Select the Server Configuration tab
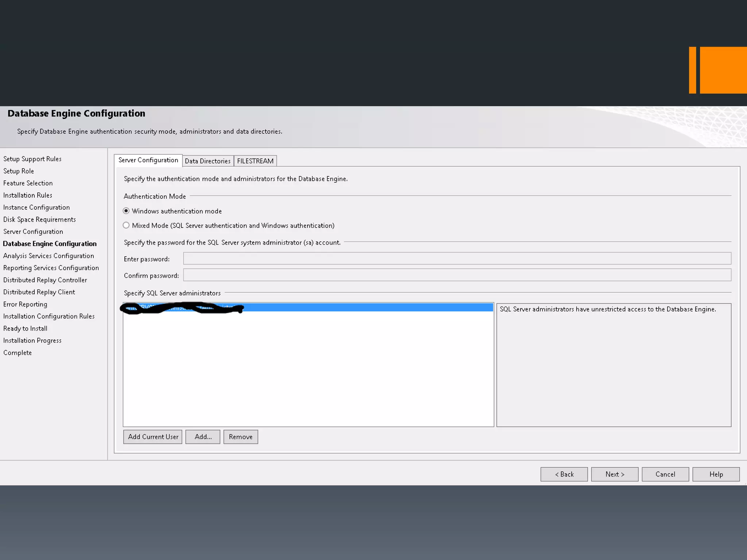This screenshot has width=747, height=560. click(x=148, y=160)
